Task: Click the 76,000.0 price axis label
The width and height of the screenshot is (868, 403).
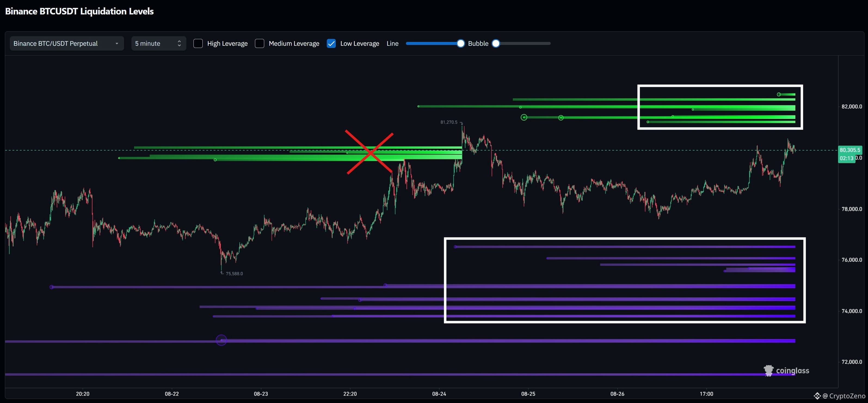Action: pyautogui.click(x=852, y=260)
